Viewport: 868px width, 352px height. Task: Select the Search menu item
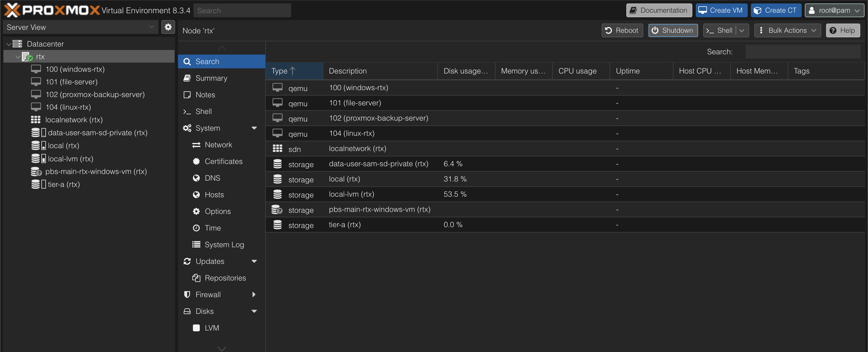coord(221,61)
